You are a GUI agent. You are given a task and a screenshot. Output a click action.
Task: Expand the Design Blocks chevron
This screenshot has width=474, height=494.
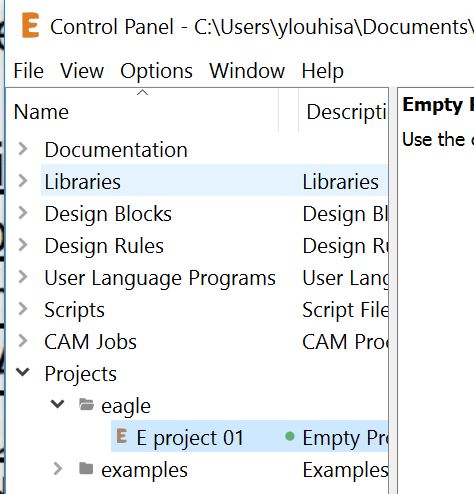[x=23, y=213]
